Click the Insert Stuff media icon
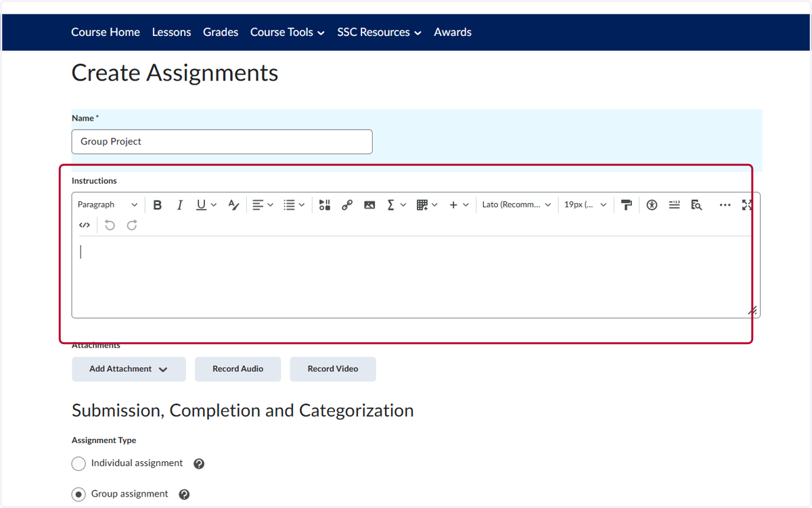 pyautogui.click(x=325, y=205)
